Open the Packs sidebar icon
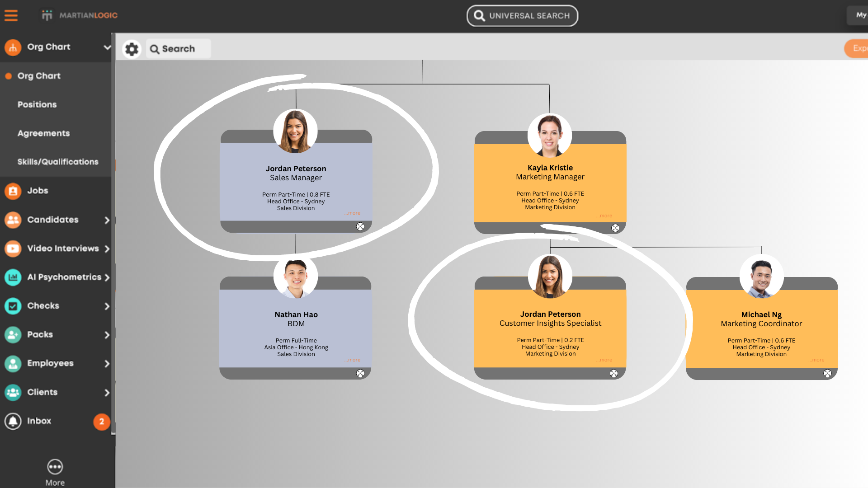This screenshot has height=488, width=868. 12,335
